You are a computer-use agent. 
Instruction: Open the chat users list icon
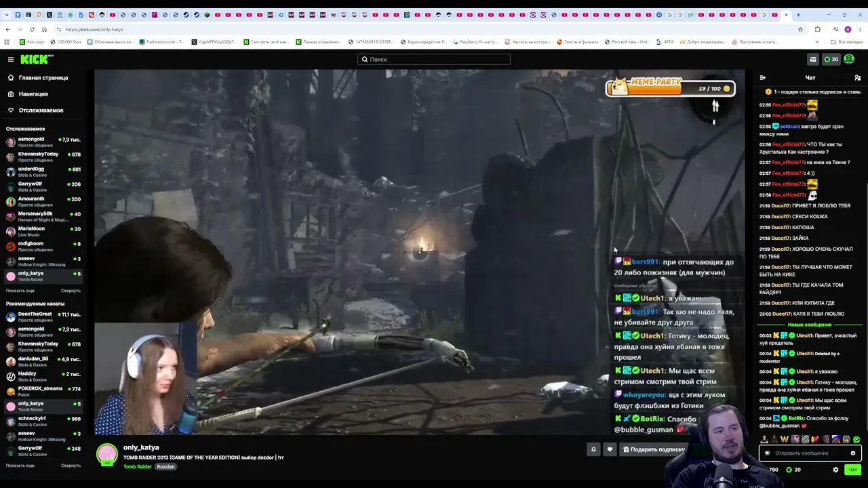(x=858, y=78)
